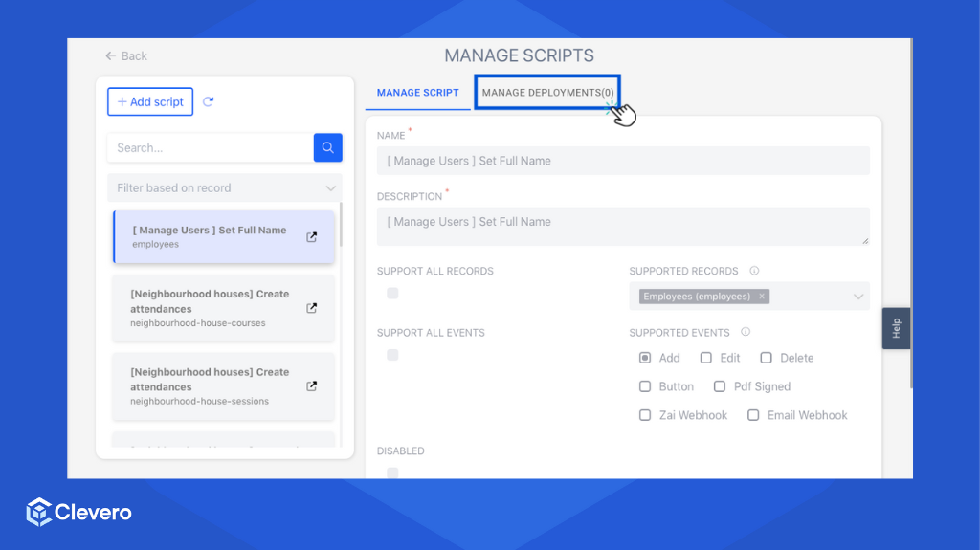Toggle Support All Events checkbox
The height and width of the screenshot is (550, 980).
point(392,355)
